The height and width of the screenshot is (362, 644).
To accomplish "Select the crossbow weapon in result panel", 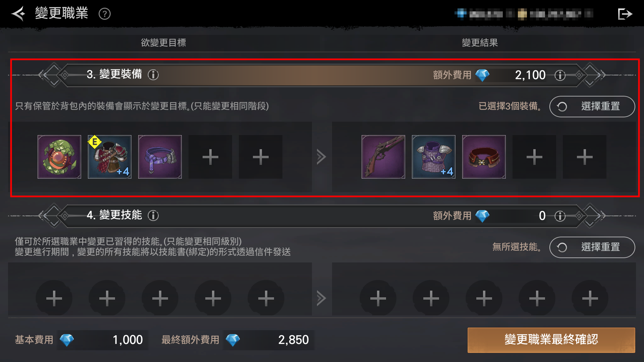I will point(383,157).
